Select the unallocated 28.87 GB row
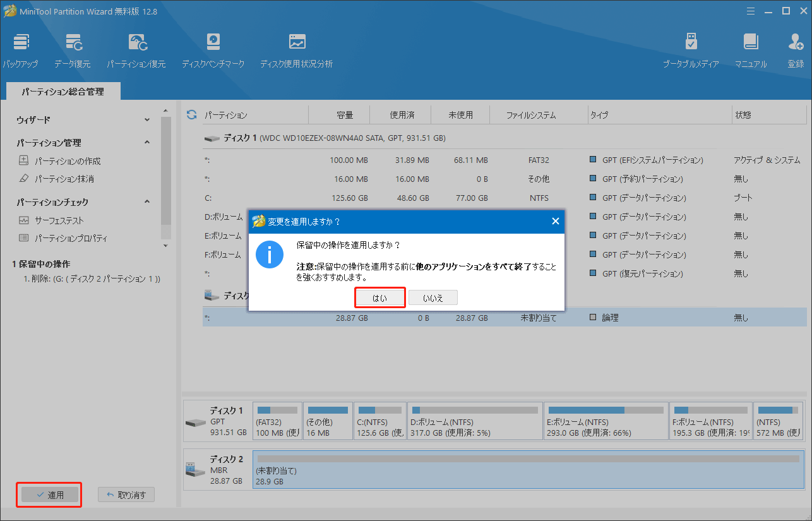Viewport: 812px width, 521px height. pos(505,318)
